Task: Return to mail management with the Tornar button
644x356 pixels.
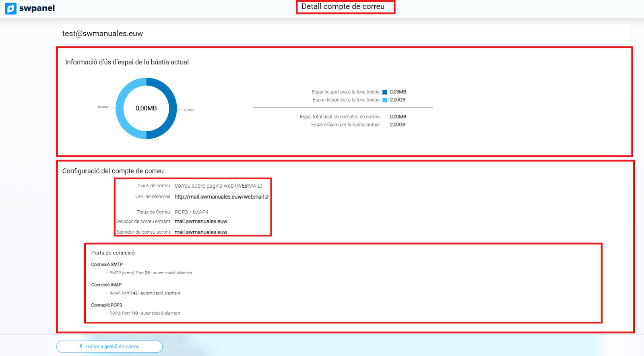Action: tap(109, 346)
